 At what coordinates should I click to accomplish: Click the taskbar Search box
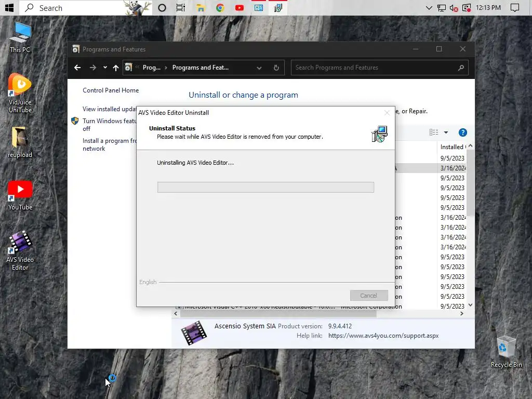(x=86, y=7)
